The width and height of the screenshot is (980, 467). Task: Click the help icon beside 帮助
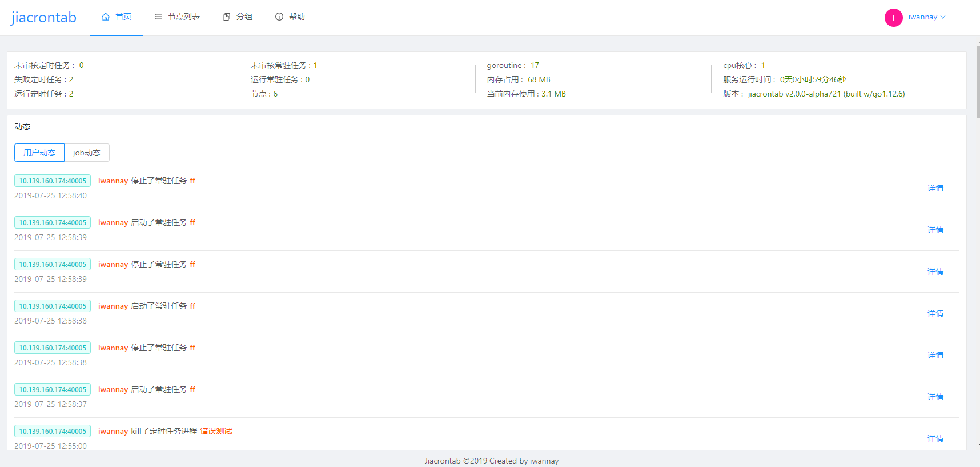tap(279, 17)
